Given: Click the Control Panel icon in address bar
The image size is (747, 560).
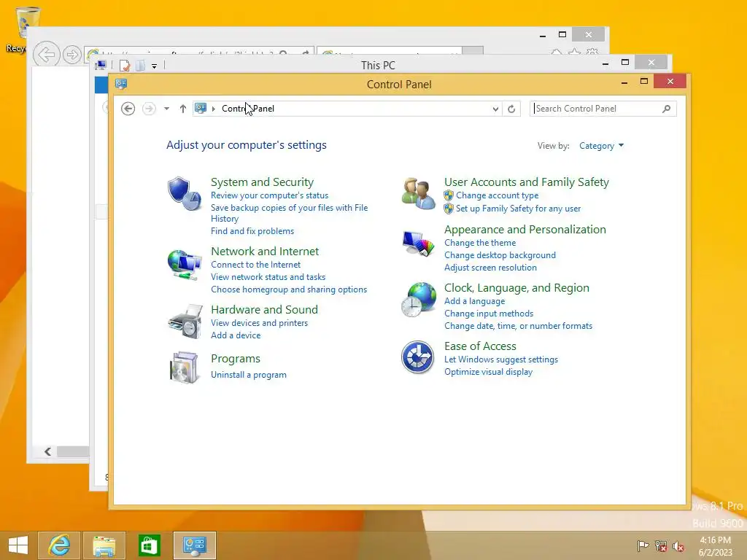Looking at the screenshot, I should (x=201, y=109).
